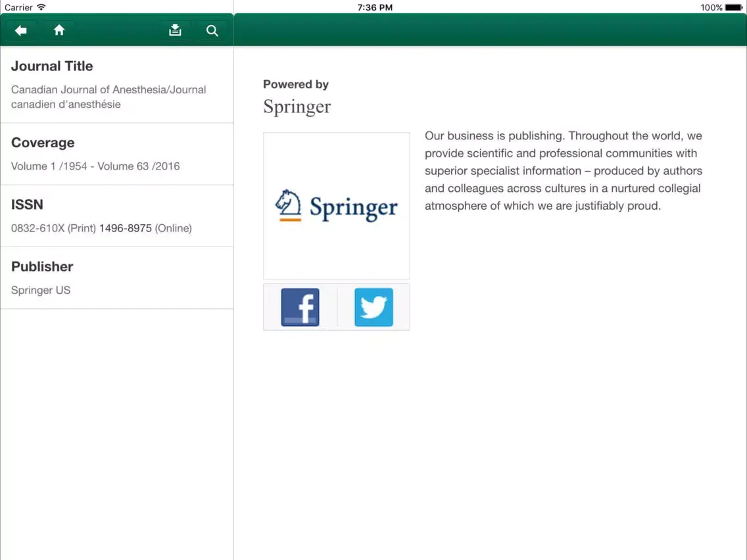Tap the back arrow icon
747x560 pixels.
coord(20,30)
